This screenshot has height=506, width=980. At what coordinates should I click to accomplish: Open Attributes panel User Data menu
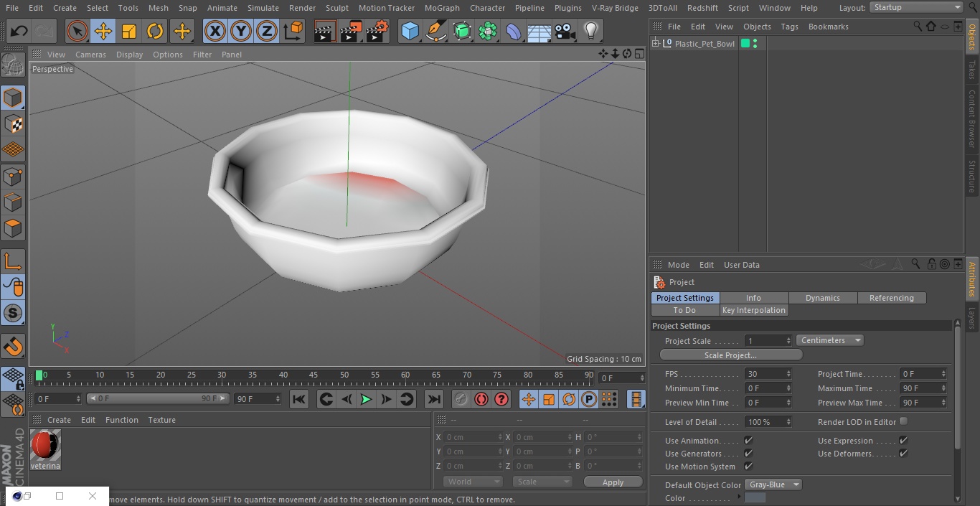(742, 265)
